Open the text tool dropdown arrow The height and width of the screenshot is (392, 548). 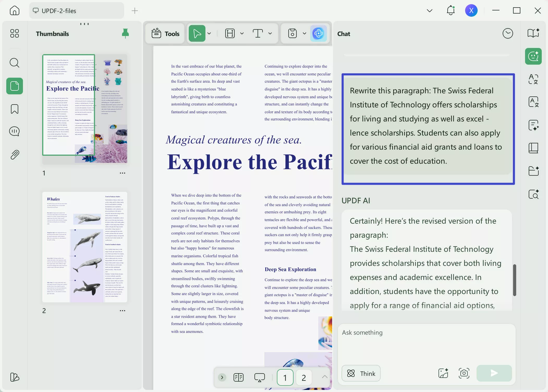270,33
